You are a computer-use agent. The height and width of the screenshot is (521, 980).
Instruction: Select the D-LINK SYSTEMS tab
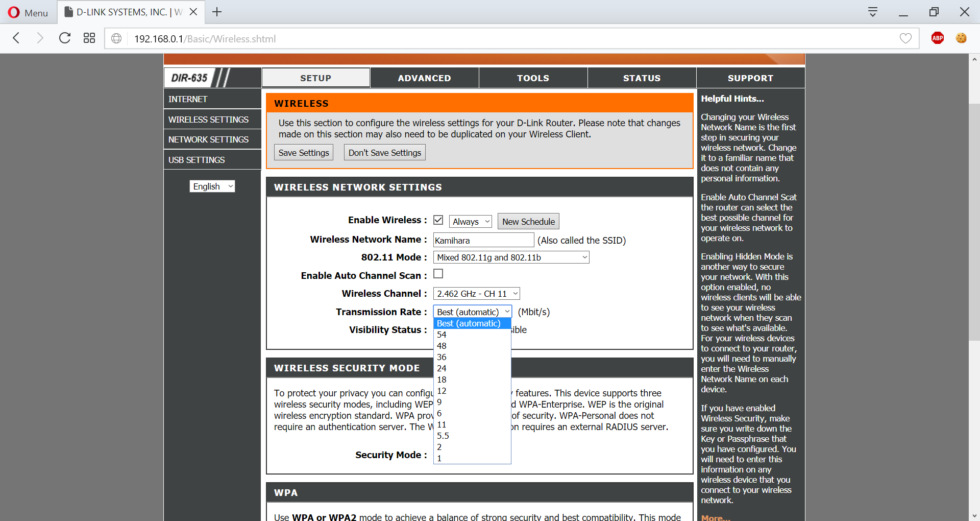click(131, 12)
